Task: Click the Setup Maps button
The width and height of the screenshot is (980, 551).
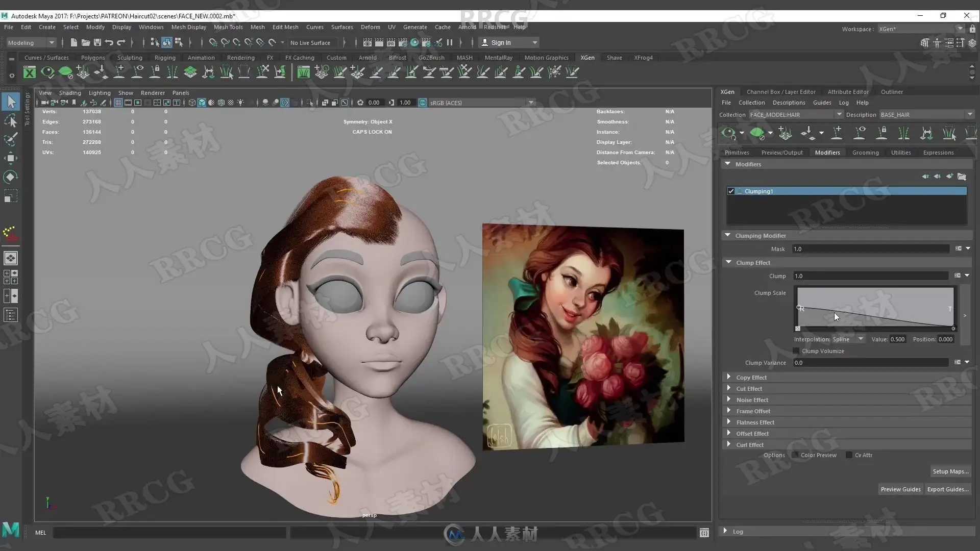Action: tap(950, 471)
